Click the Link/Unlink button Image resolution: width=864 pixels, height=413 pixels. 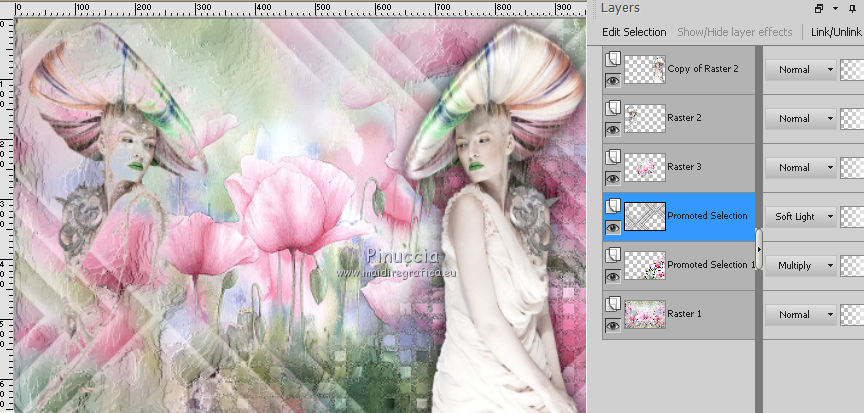[835, 32]
